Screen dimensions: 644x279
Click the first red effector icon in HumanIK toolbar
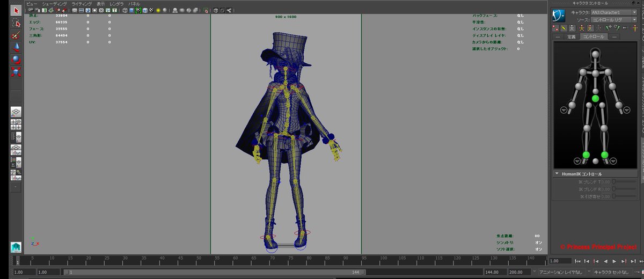coord(555,28)
